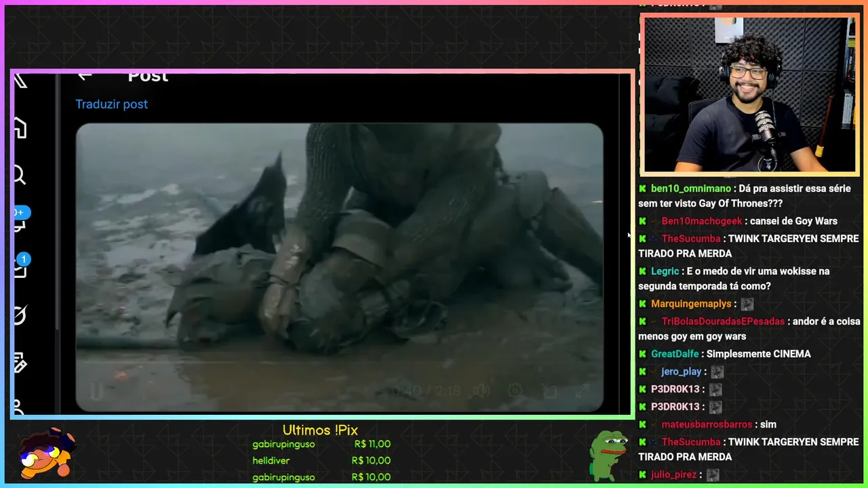Screen dimensions: 868x488
Task: Open the search magnifier in X sidebar
Action: click(19, 176)
